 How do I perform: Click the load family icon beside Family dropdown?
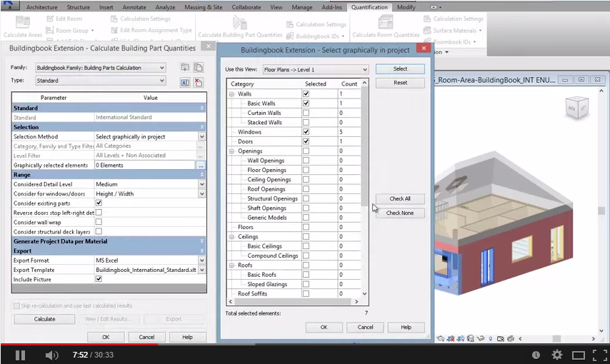[x=185, y=68]
